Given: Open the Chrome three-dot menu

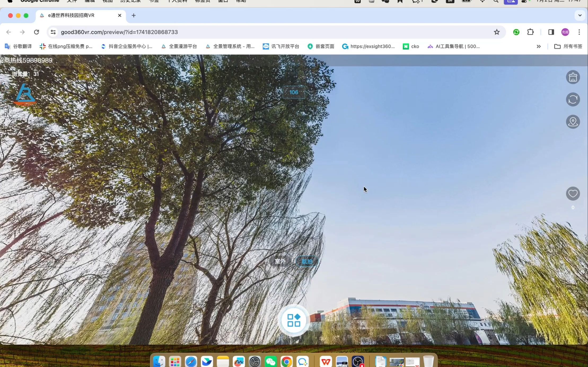Looking at the screenshot, I should pos(580,32).
